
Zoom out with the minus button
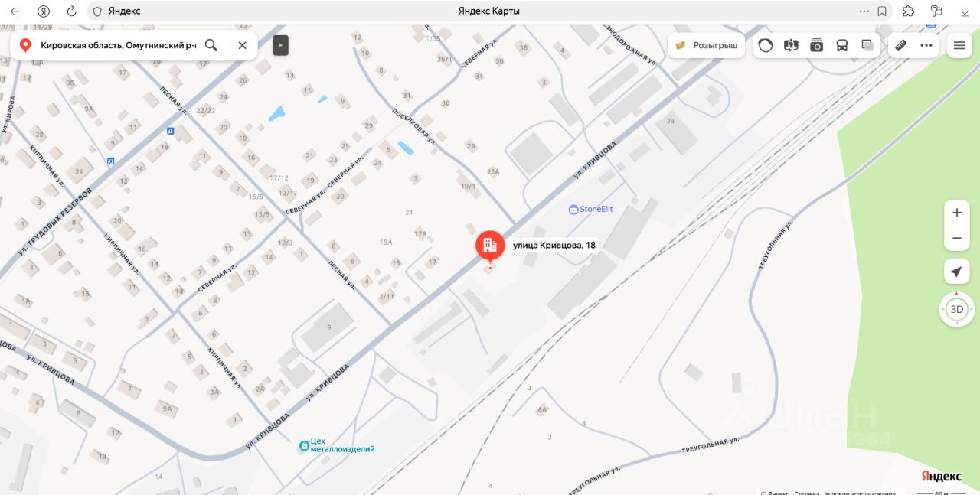tap(956, 238)
